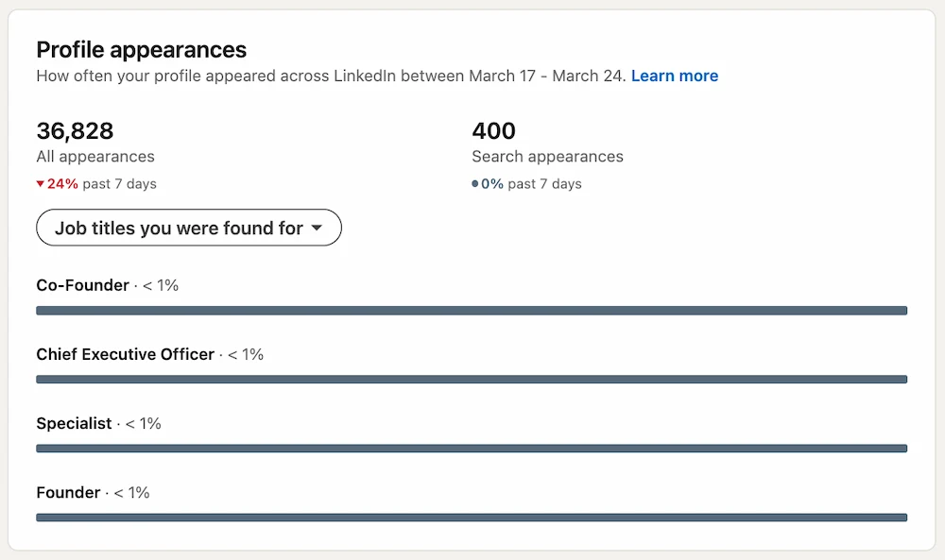Select the Founder job title label
The image size is (945, 560).
[x=67, y=492]
